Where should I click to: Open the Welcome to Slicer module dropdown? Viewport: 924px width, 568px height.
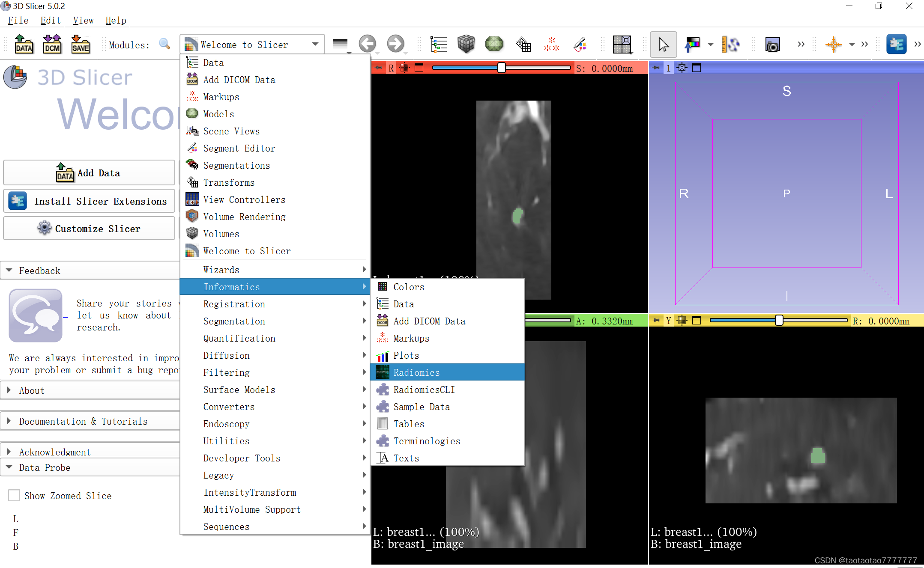pyautogui.click(x=252, y=45)
